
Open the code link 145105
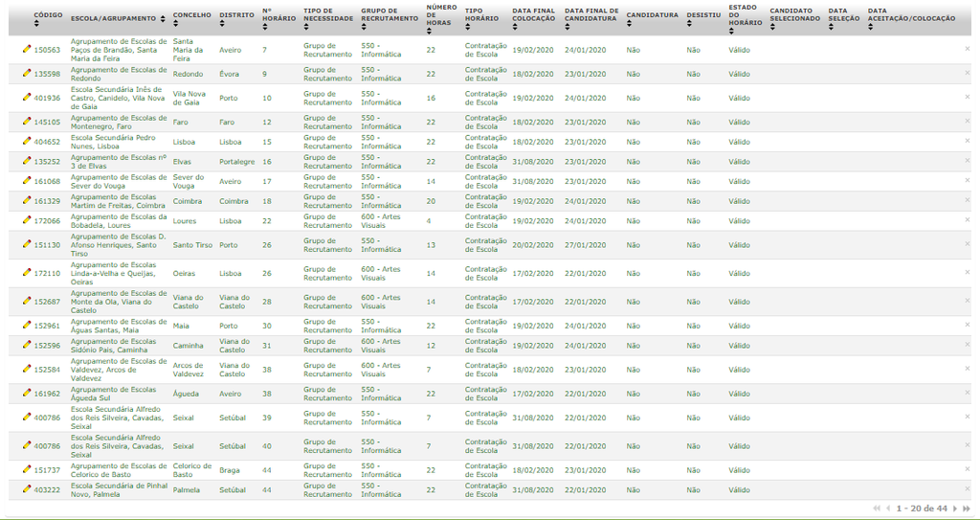(x=47, y=123)
